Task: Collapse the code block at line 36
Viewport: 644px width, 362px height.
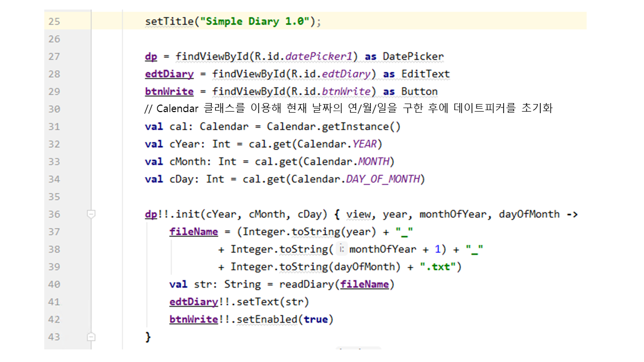Action: [x=91, y=214]
